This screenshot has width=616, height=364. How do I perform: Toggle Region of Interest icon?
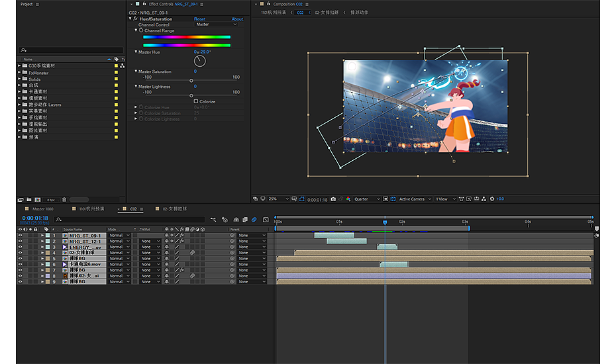385,199
